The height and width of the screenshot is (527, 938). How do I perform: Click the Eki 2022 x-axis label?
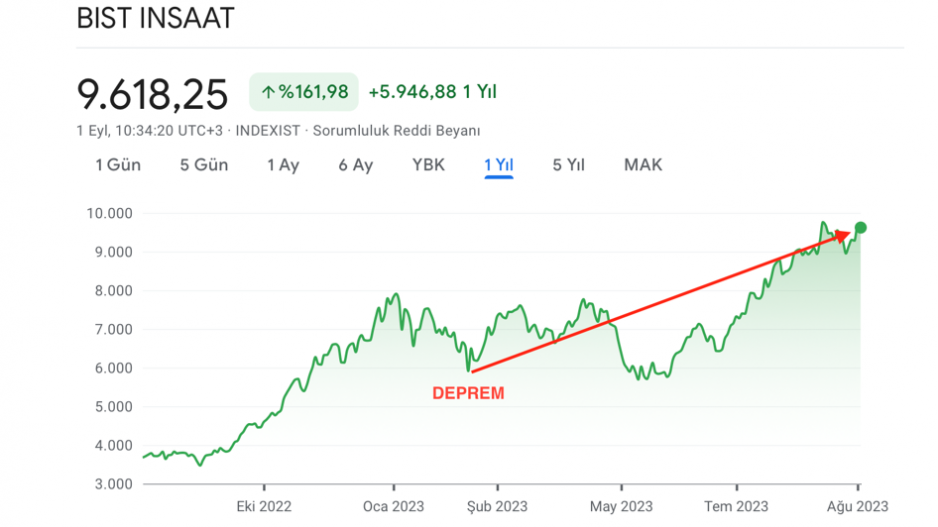[x=264, y=506]
